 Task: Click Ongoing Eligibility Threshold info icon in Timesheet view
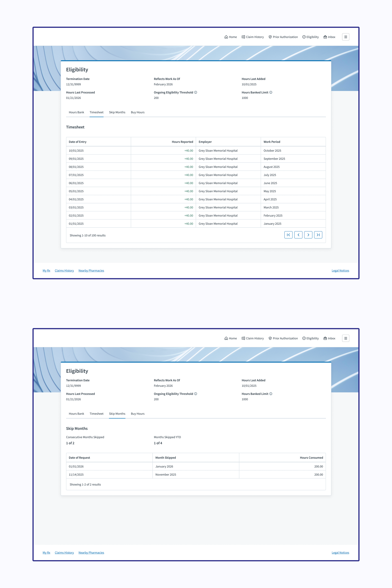pos(196,92)
